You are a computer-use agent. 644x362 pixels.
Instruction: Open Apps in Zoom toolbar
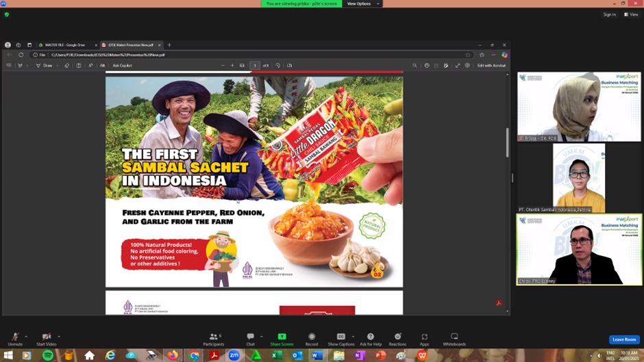coord(424,339)
